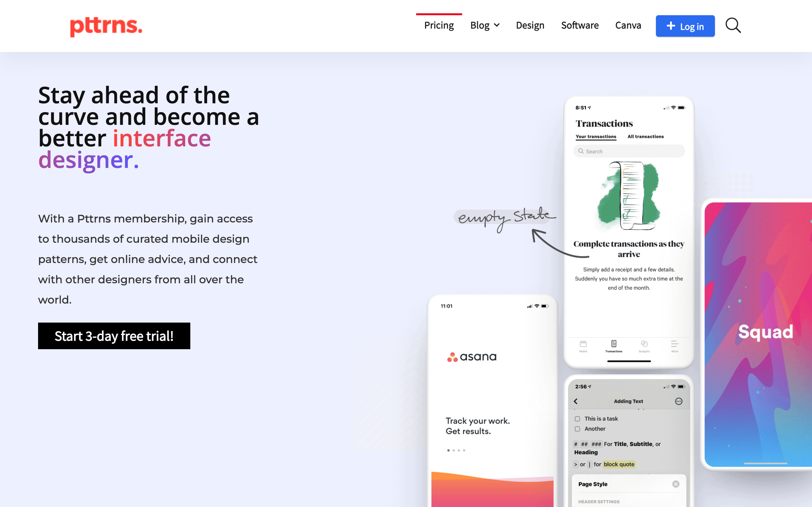Select the Transactions tab bar icon
812x507 pixels.
pos(614,344)
